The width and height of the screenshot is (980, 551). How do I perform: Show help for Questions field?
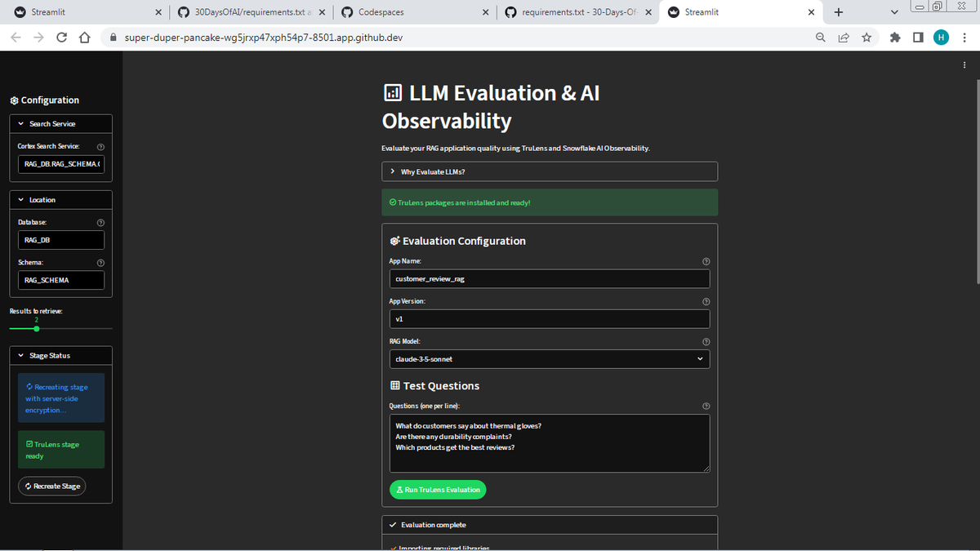pyautogui.click(x=706, y=406)
